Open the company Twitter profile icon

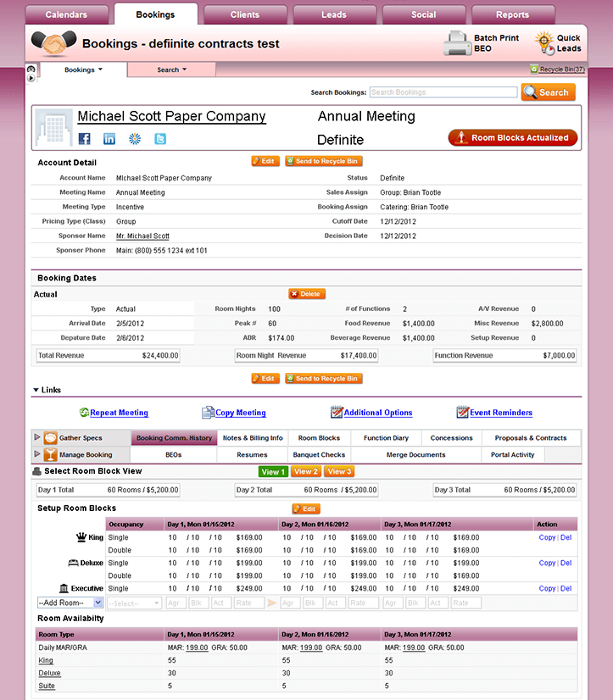point(160,139)
